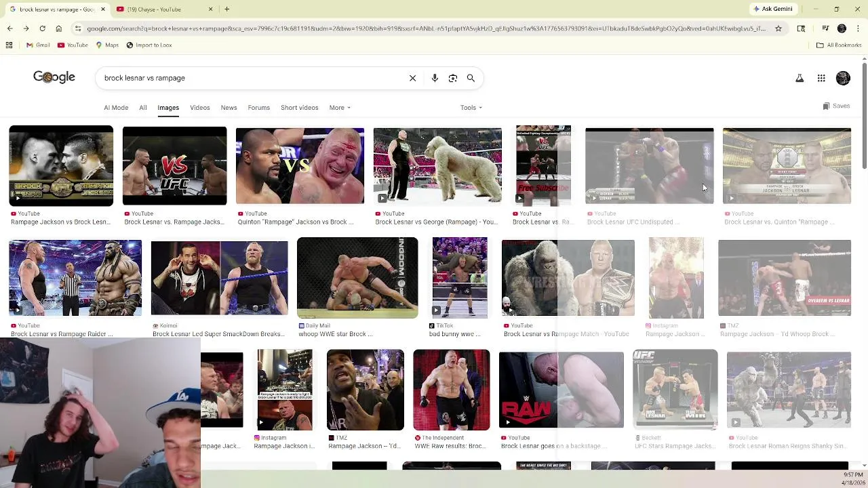Open the Google account avatar
868x488 pixels.
[x=843, y=79]
